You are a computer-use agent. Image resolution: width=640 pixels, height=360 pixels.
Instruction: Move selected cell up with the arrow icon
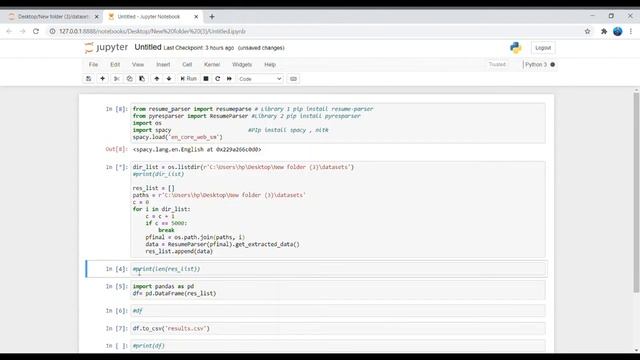157,79
